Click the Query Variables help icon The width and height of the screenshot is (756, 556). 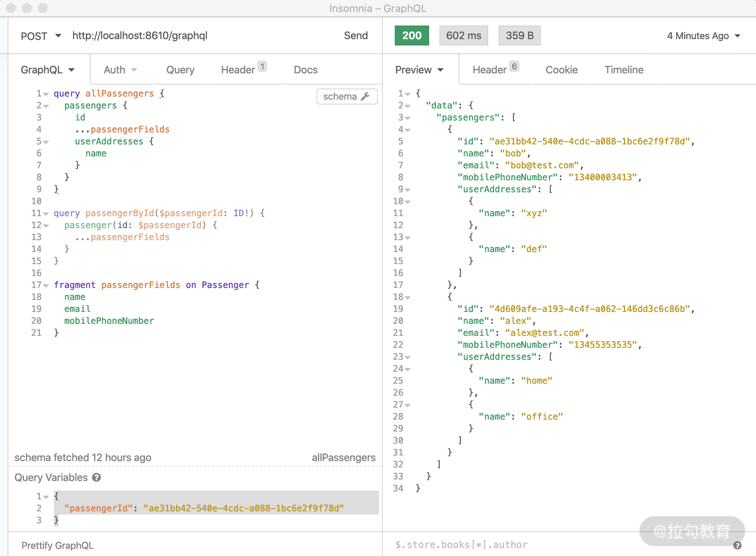pyautogui.click(x=97, y=477)
